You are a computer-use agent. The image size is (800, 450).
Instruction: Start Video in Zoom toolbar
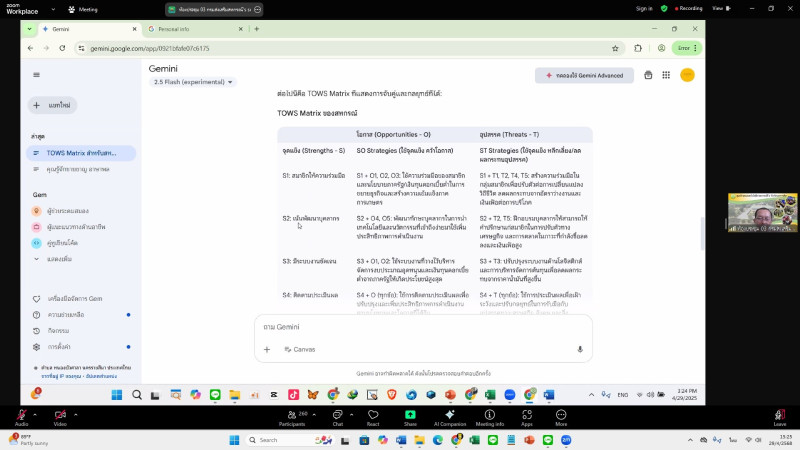tap(60, 417)
